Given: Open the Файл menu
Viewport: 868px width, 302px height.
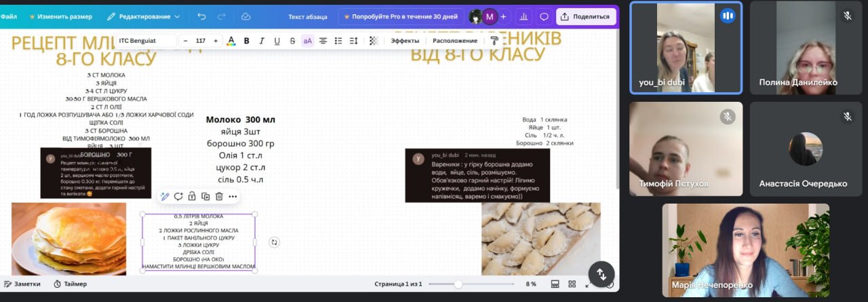Looking at the screenshot, I should [9, 16].
